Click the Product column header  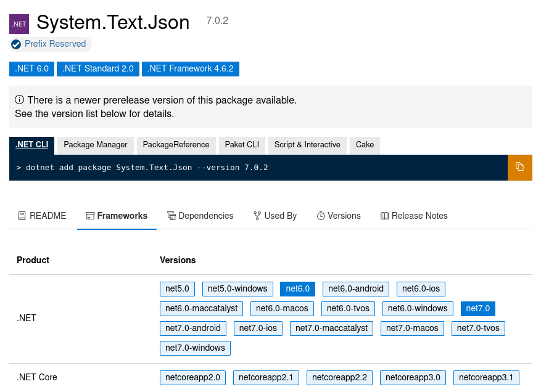click(33, 260)
